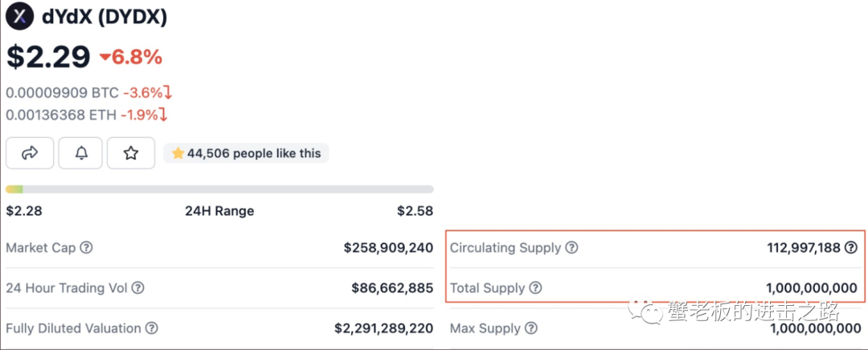Click the 24H Range progress bar
The height and width of the screenshot is (350, 868).
click(219, 189)
